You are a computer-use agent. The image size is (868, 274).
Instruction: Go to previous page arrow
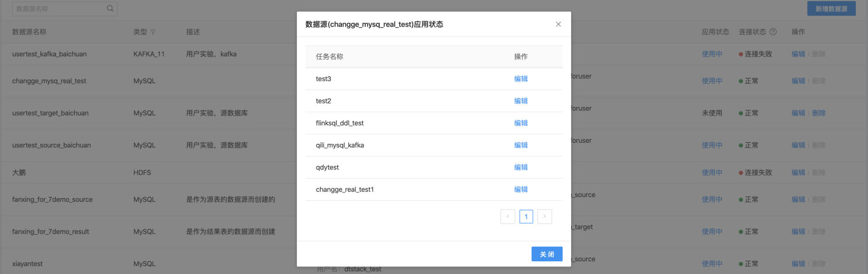pos(507,217)
